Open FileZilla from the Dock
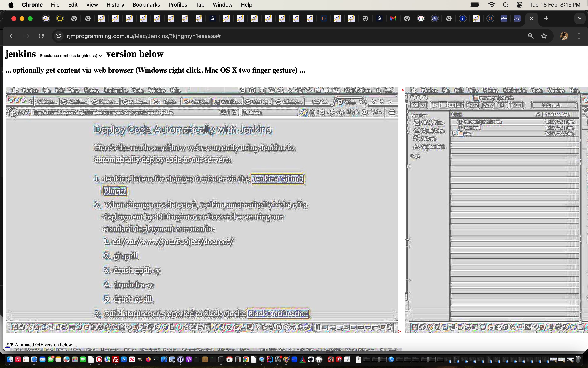This screenshot has height=368, width=588. click(115, 359)
